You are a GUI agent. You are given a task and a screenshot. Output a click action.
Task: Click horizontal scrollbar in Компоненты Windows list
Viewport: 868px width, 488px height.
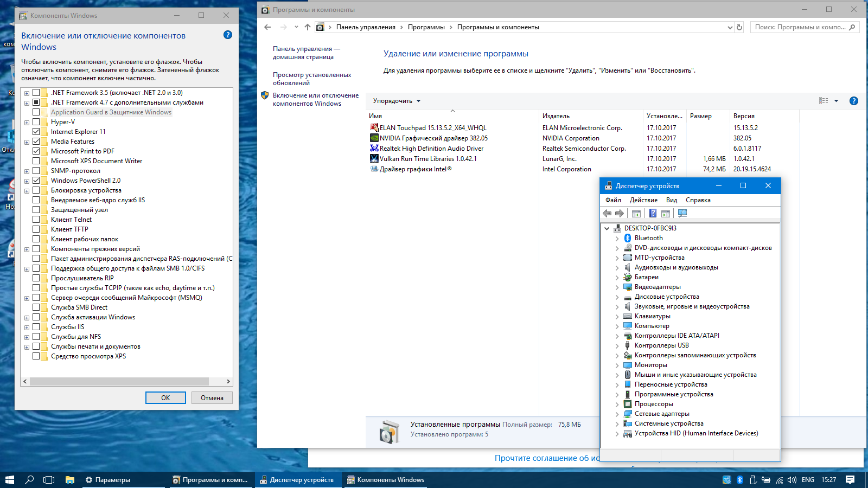point(119,382)
